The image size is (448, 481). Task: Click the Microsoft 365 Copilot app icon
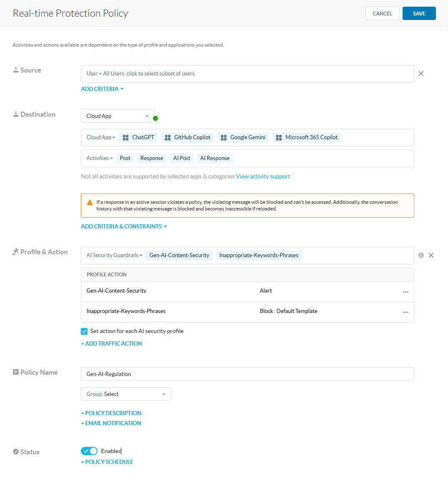point(278,137)
